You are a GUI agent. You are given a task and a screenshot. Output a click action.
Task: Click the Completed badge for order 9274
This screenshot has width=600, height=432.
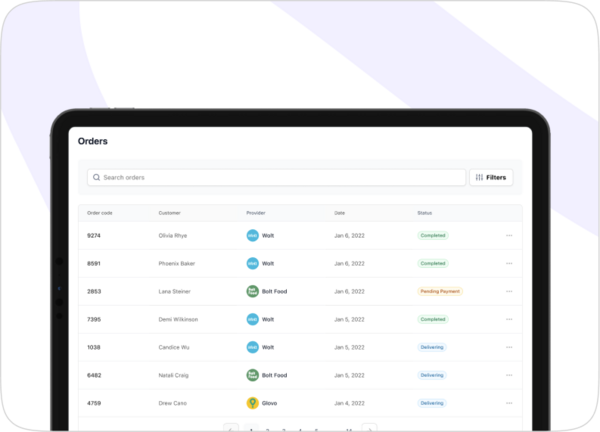[433, 235]
